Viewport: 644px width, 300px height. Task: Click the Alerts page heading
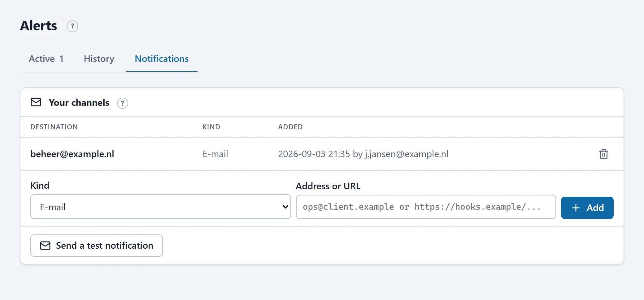tap(38, 26)
